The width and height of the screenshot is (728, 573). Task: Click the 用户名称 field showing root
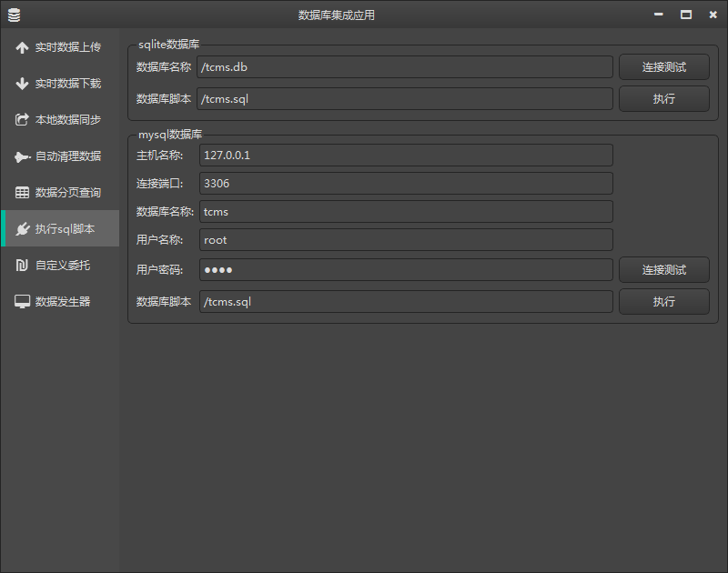(x=406, y=240)
